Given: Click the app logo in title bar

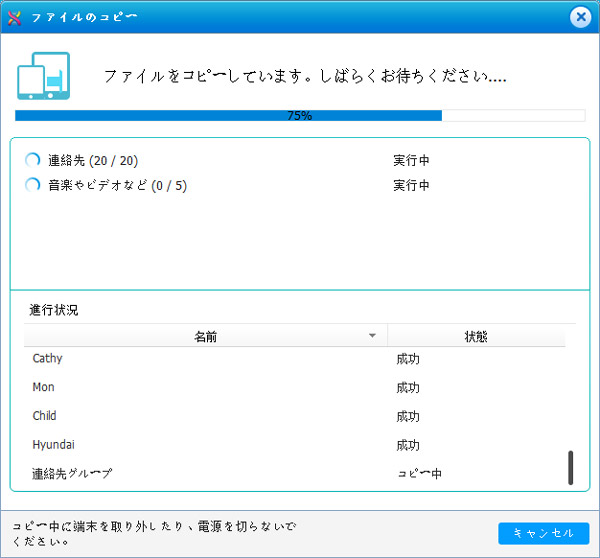Looking at the screenshot, I should (x=15, y=18).
